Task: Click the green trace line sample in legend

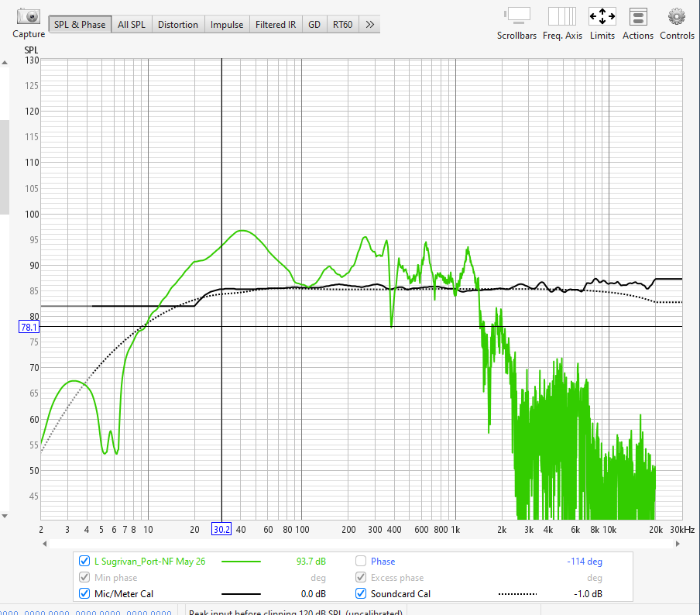Action: click(241, 562)
